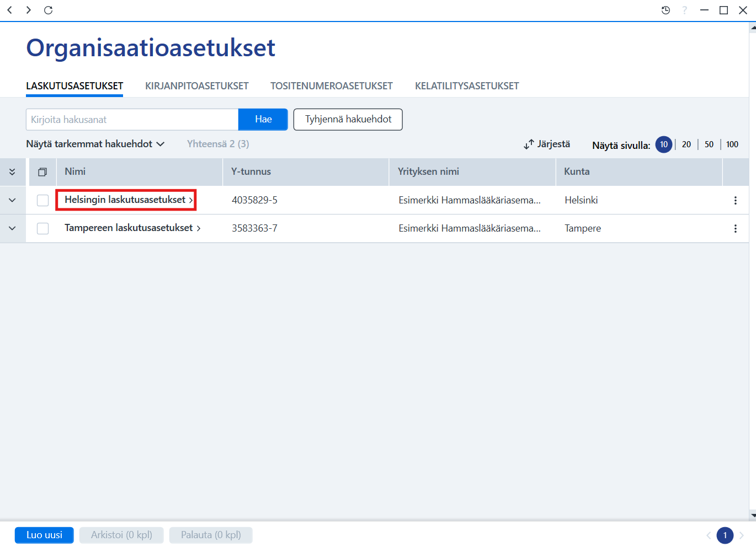
Task: Expand the Tampereen laskutusasetukset row chevron
Action: [12, 228]
